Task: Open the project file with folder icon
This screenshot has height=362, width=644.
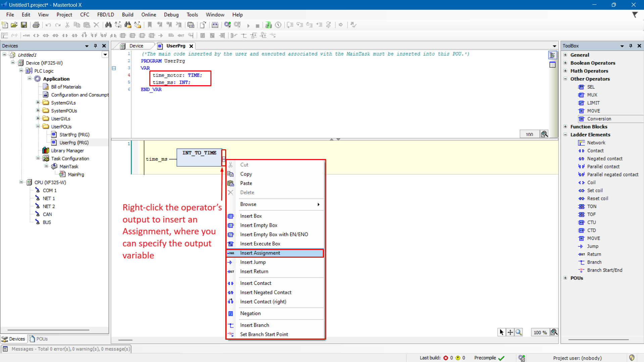Action: [14, 25]
